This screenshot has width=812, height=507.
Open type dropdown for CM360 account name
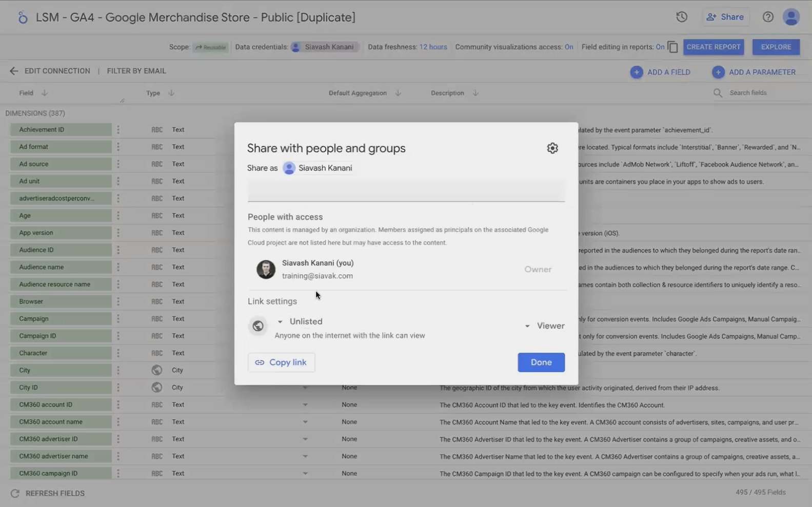(305, 422)
